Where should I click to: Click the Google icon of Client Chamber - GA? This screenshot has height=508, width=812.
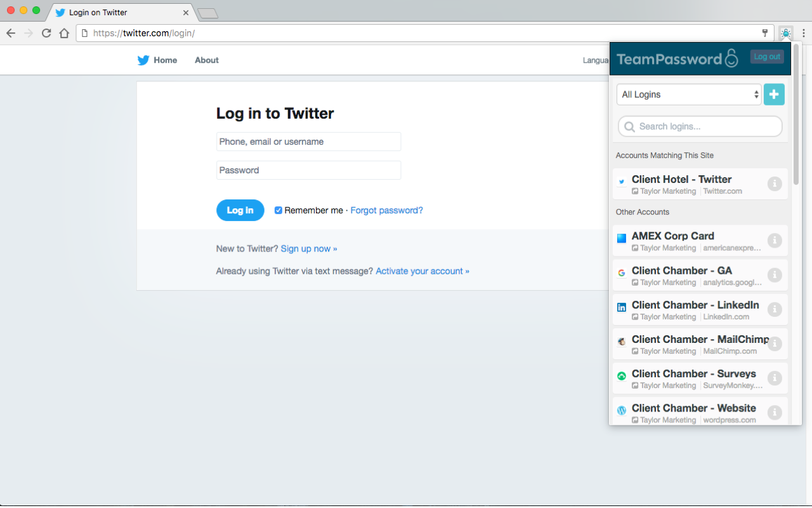[622, 273]
